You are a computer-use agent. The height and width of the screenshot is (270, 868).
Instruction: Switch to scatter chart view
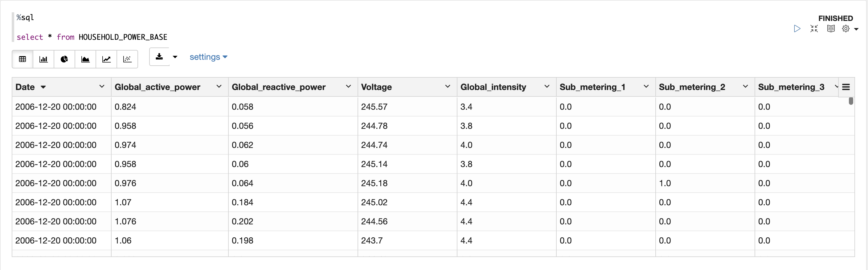click(127, 59)
